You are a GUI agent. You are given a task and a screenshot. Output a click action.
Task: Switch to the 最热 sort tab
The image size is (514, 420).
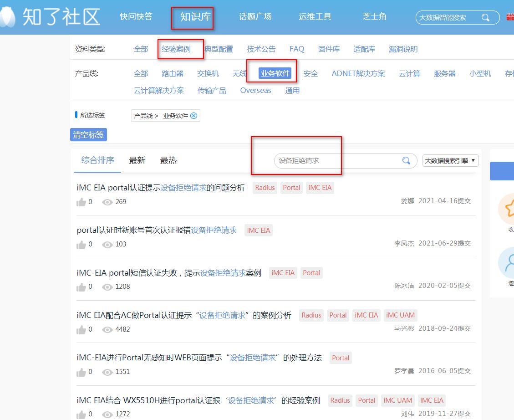point(168,160)
